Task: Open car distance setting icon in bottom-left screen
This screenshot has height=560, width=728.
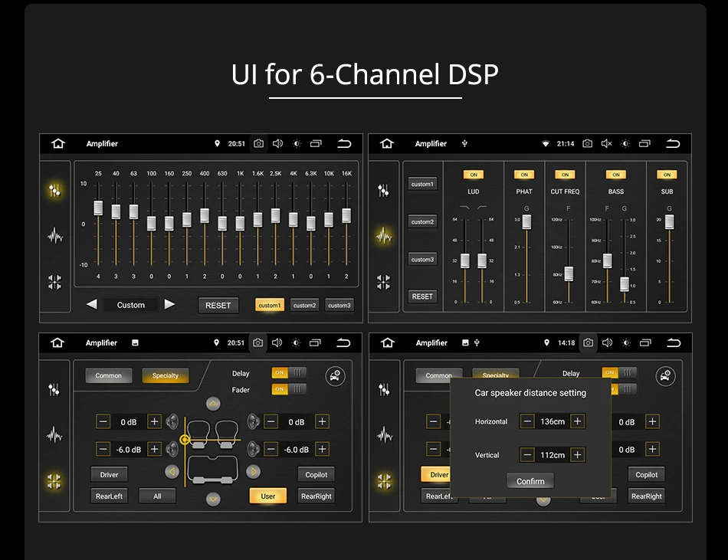Action: 335,376
